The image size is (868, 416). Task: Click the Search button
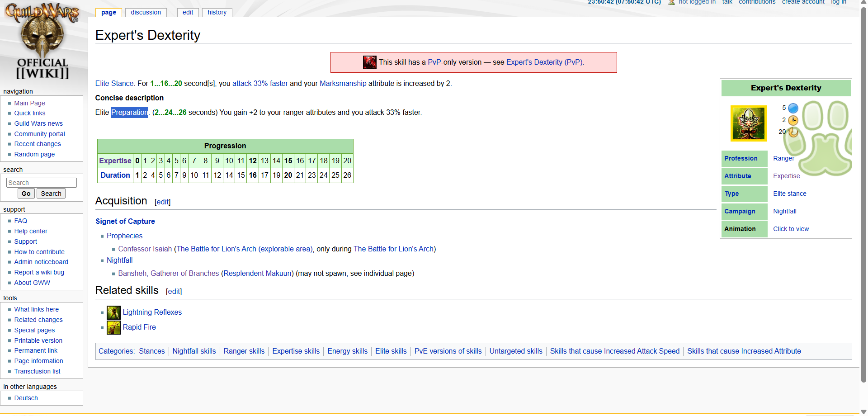tap(51, 194)
